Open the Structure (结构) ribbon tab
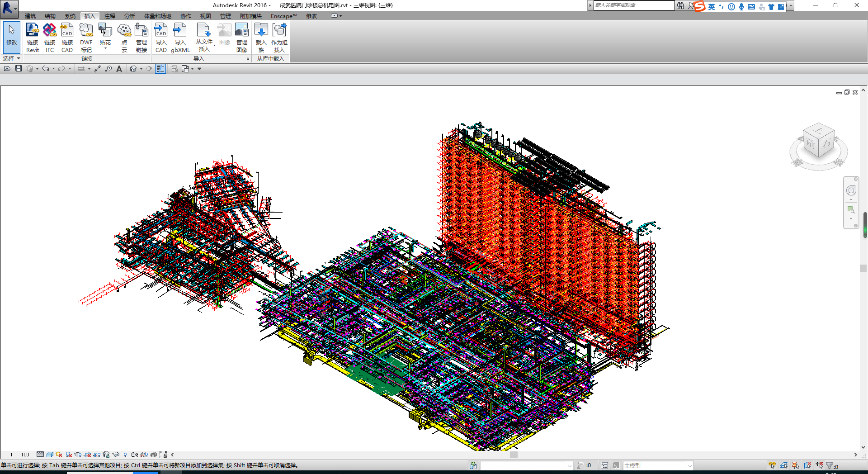 click(x=50, y=16)
